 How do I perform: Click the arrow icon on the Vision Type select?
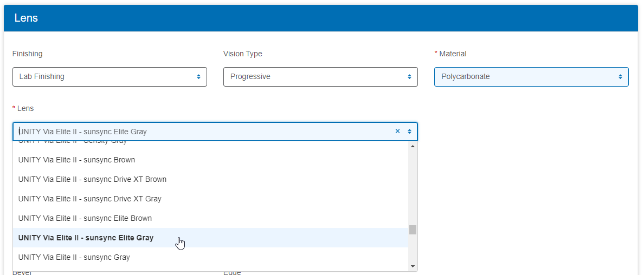pyautogui.click(x=409, y=77)
